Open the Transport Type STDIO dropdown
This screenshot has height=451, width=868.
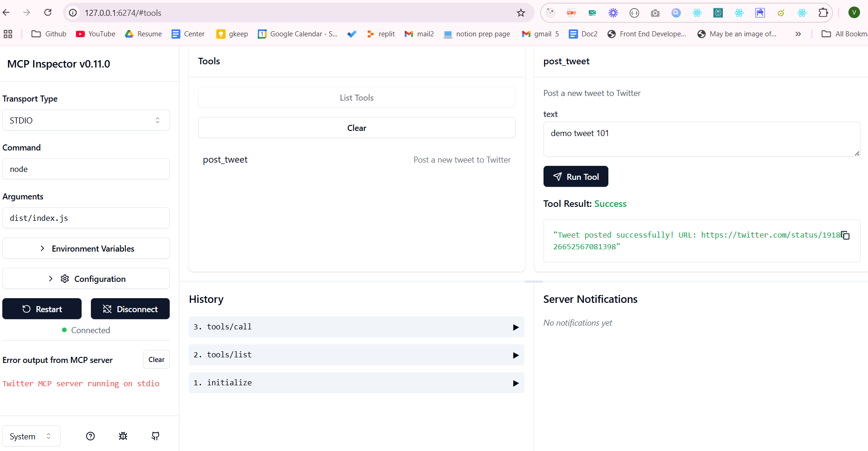click(x=86, y=120)
